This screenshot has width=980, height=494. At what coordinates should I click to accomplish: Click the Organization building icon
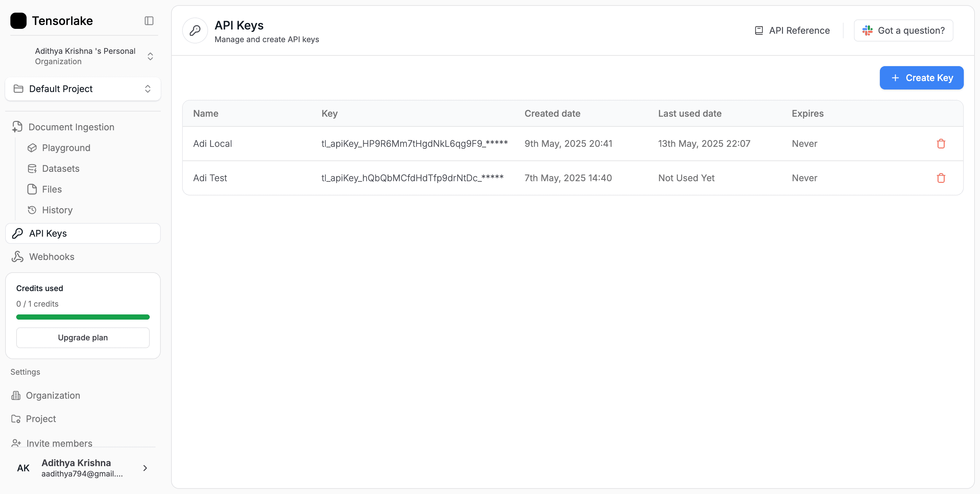click(x=16, y=395)
